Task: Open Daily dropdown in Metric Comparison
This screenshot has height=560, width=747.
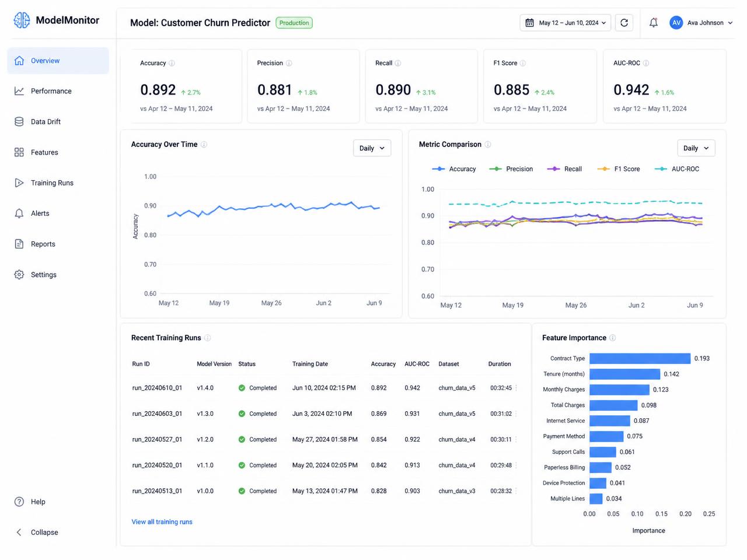Action: tap(696, 148)
